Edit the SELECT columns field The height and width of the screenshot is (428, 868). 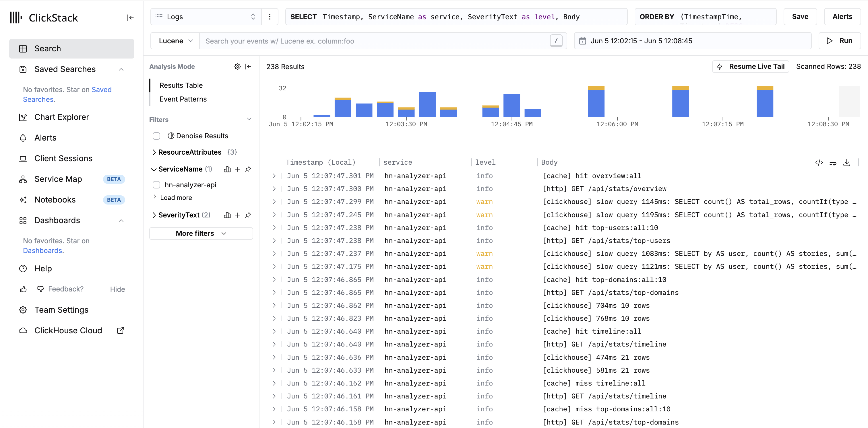pyautogui.click(x=456, y=17)
